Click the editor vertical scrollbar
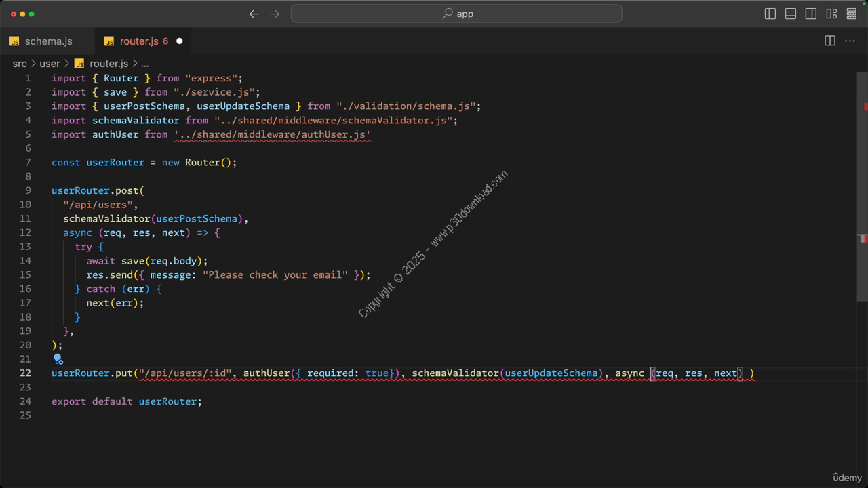The height and width of the screenshot is (488, 868). [863, 186]
